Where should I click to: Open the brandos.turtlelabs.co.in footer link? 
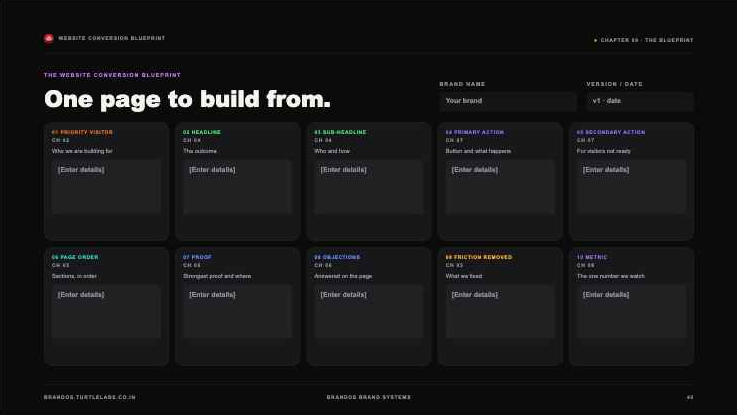90,398
